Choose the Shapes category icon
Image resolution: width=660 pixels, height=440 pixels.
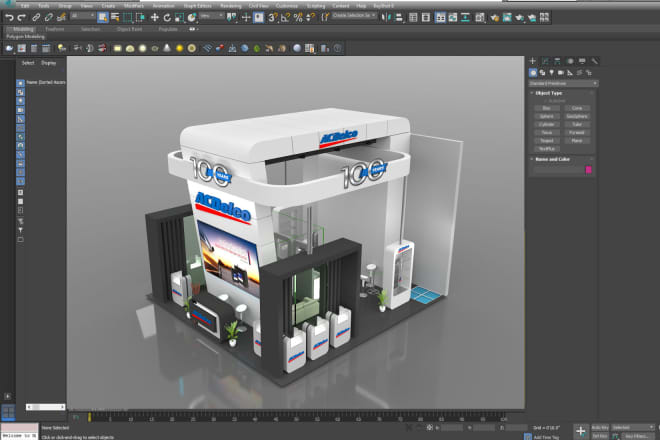tap(543, 72)
